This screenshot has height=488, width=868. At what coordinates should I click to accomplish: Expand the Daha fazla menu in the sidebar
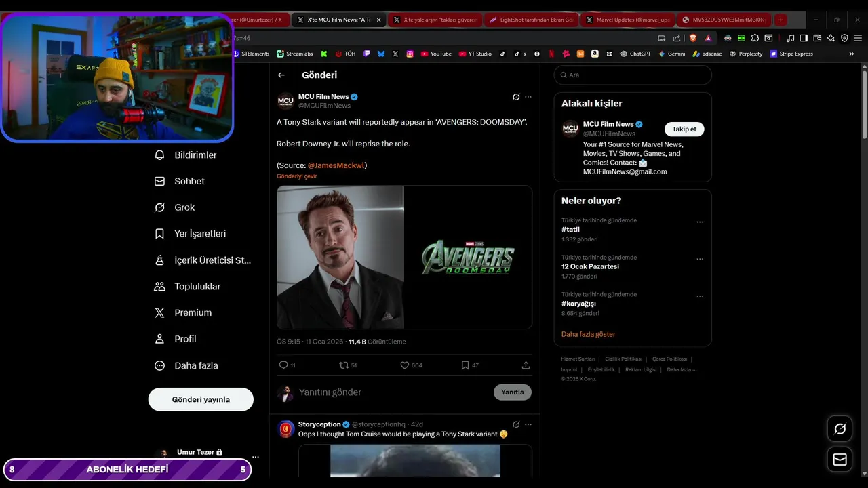[x=186, y=365]
